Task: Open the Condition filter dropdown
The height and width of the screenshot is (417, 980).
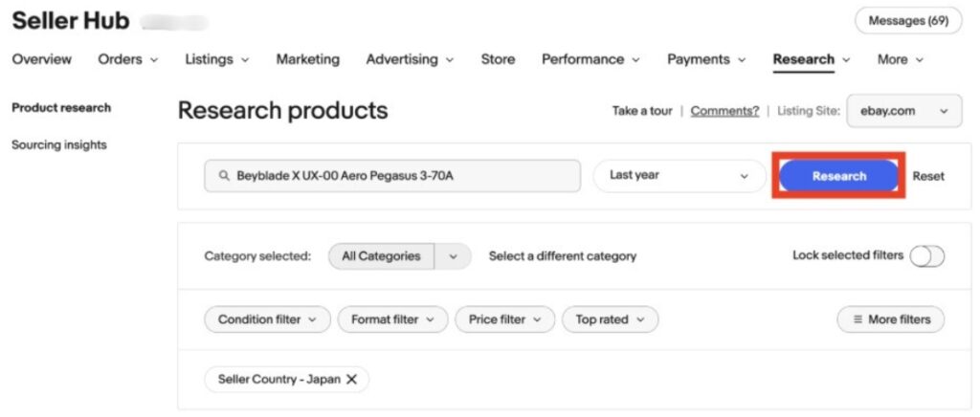Action: 267,319
